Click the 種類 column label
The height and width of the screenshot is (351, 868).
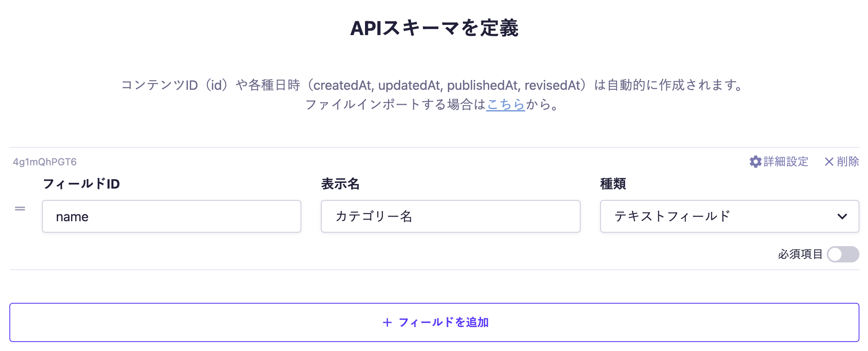[613, 184]
